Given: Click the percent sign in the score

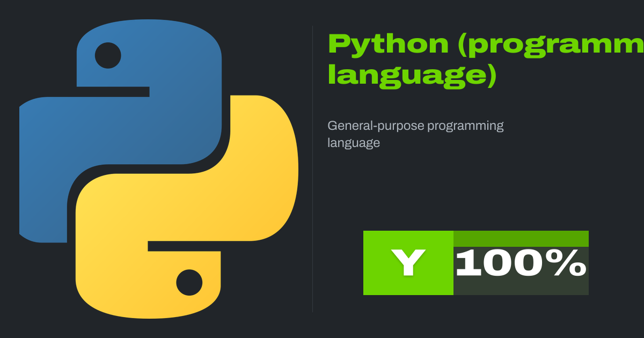Looking at the screenshot, I should [x=569, y=263].
